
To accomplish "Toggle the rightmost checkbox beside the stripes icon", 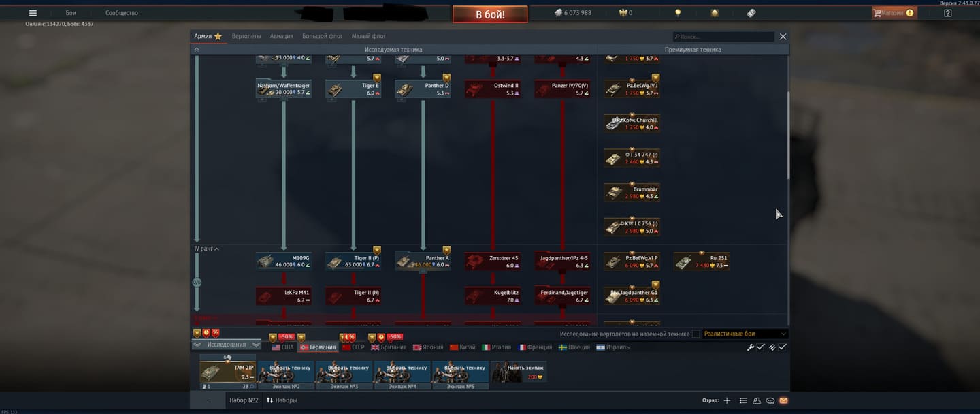I will point(783,347).
